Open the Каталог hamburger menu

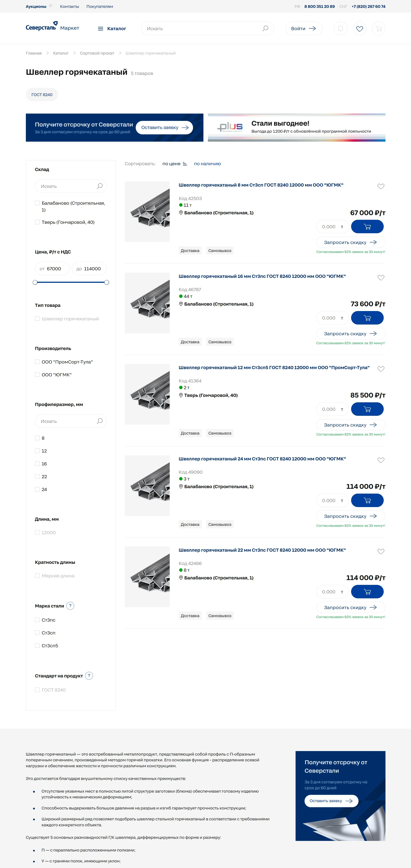click(x=112, y=29)
